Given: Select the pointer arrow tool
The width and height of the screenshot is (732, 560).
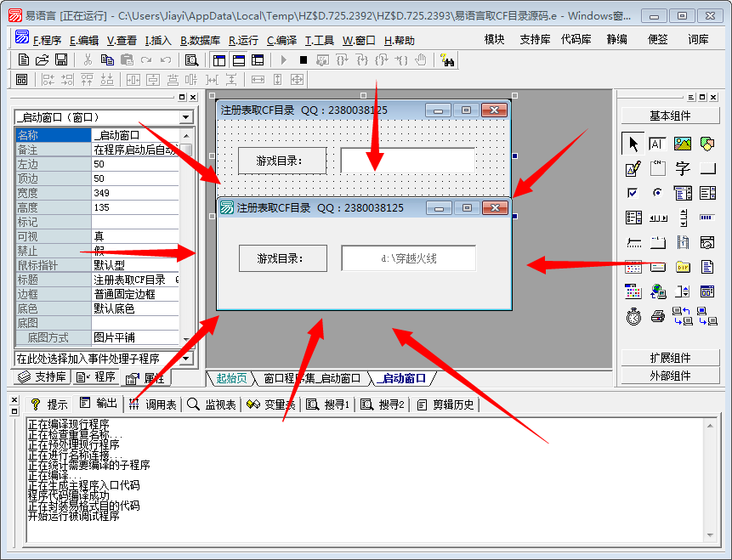Looking at the screenshot, I should tap(633, 144).
